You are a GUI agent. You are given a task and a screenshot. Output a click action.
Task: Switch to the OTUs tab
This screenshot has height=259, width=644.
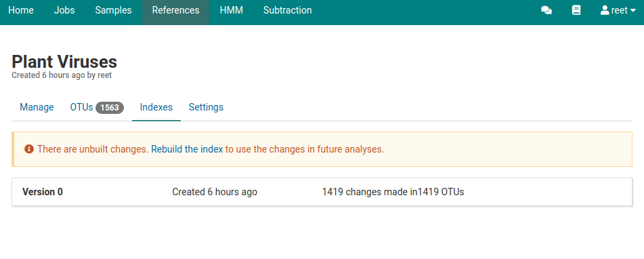(x=97, y=107)
